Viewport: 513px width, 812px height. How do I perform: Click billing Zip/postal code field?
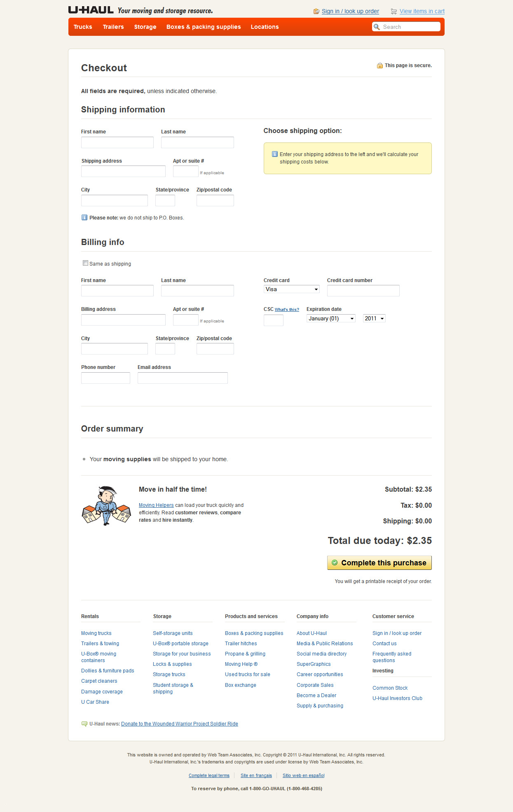[x=215, y=349]
